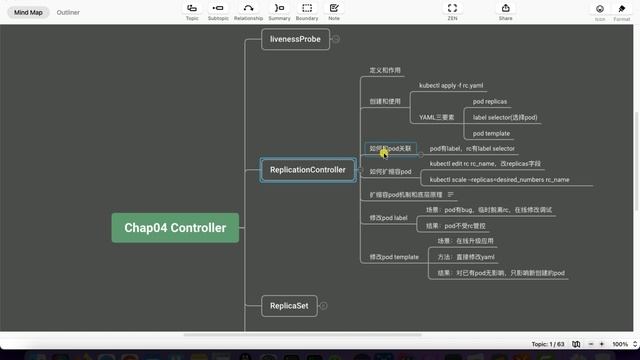Select 方法: 直接修改yaml node
The image size is (640, 360).
tap(466, 257)
